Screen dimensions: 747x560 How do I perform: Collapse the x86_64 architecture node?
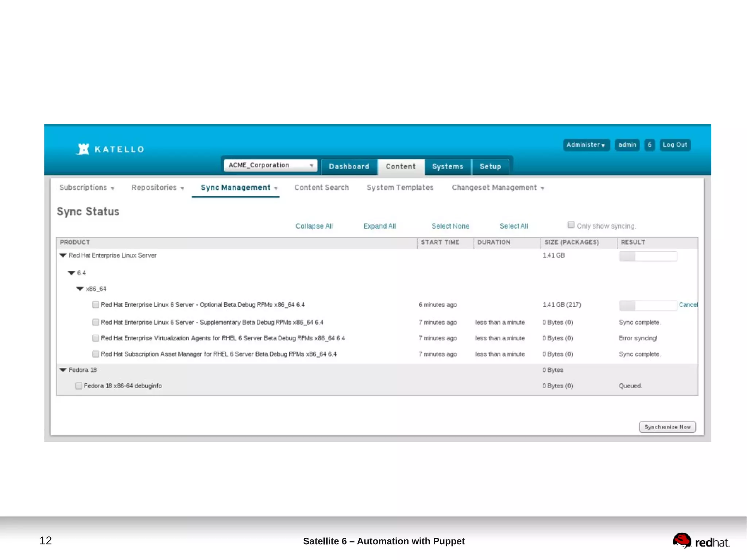80,289
